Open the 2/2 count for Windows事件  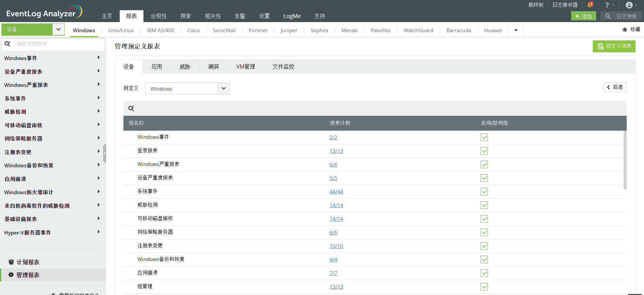click(x=333, y=137)
